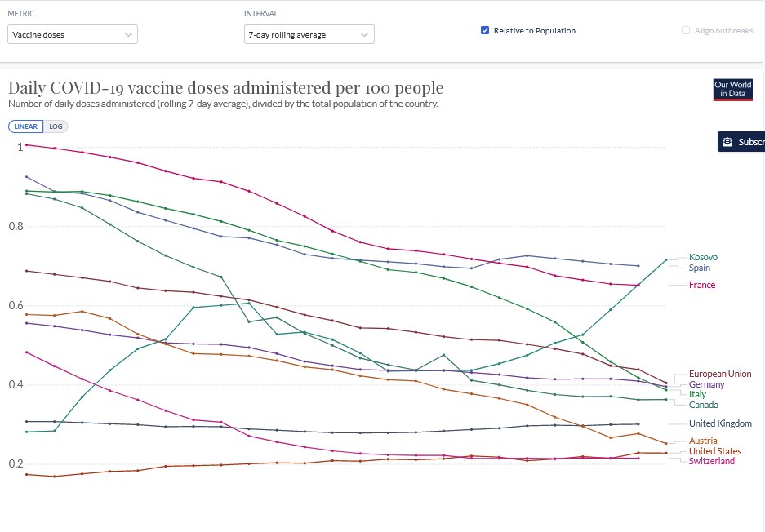This screenshot has width=765, height=532.
Task: Switch chart scale to LINEAR
Action: tap(25, 126)
